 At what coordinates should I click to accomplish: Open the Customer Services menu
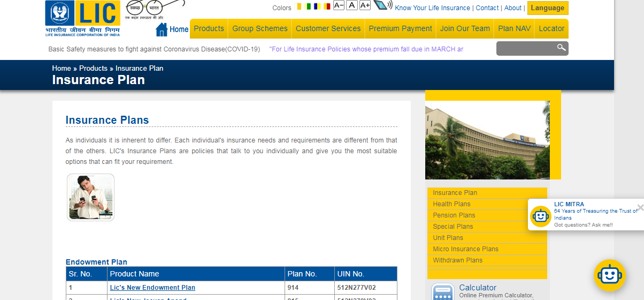pyautogui.click(x=328, y=29)
